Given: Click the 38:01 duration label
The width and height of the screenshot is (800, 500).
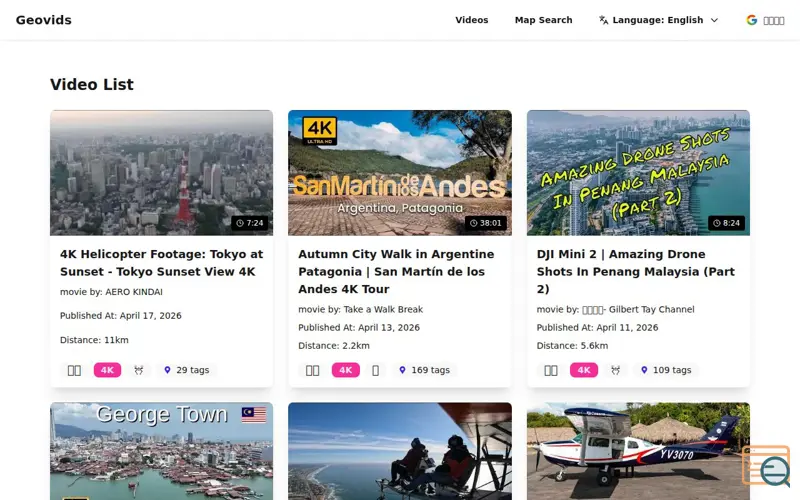Looking at the screenshot, I should click(486, 223).
